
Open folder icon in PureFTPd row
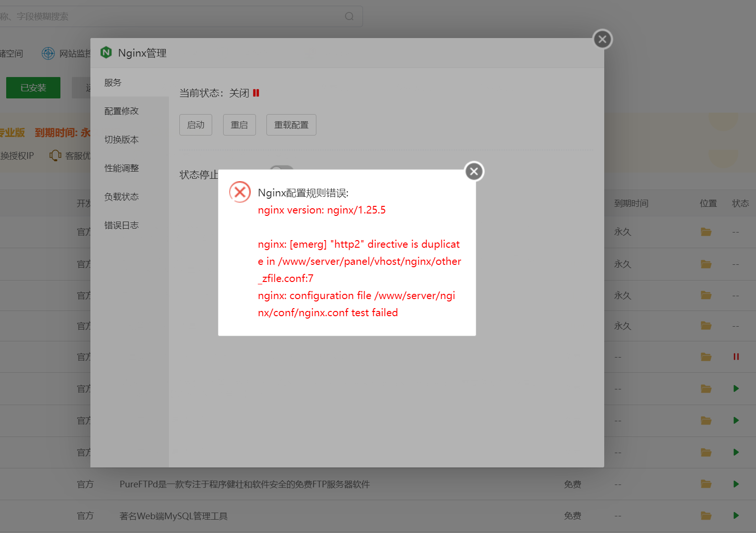[x=706, y=484]
